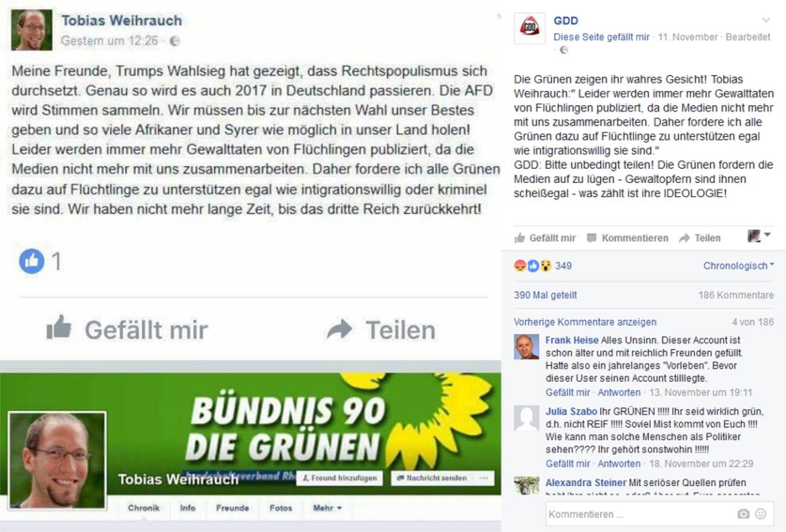Click the blue thumbs-up reaction icon
The height and width of the screenshot is (532, 786).
pyautogui.click(x=31, y=261)
